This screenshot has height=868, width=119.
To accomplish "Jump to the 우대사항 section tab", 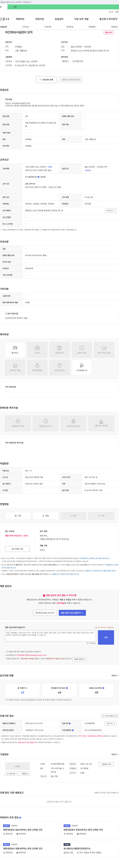I will pyautogui.click(x=48, y=27).
